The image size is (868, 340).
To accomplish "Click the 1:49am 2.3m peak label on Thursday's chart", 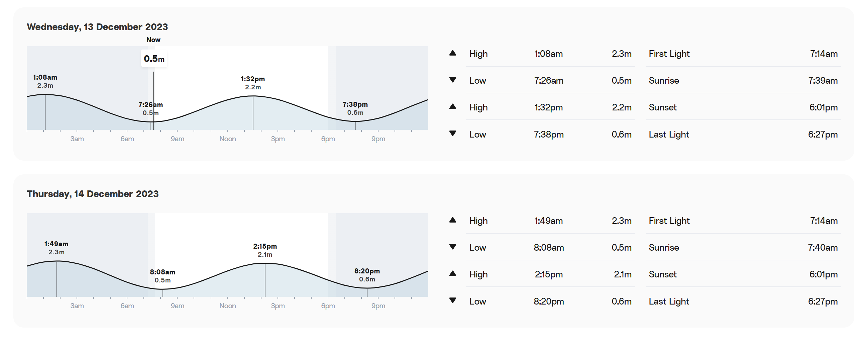I will (x=56, y=248).
